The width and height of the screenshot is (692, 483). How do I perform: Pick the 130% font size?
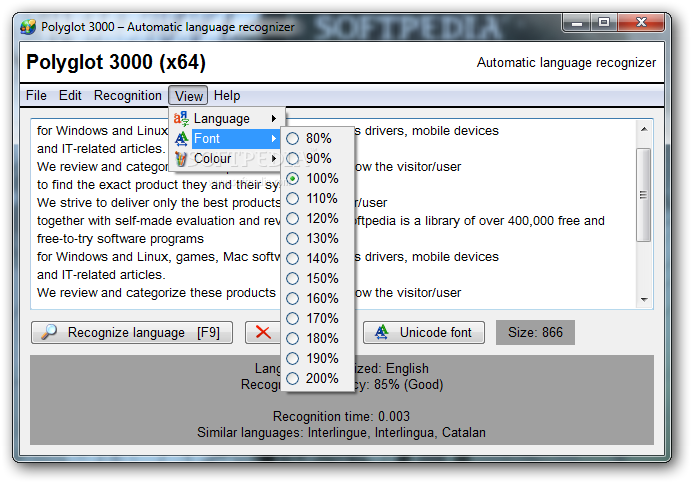[x=318, y=238]
